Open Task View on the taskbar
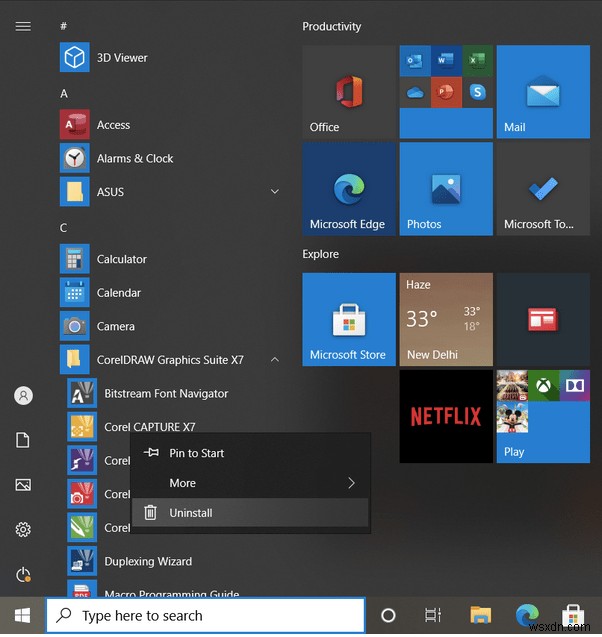 pos(433,615)
